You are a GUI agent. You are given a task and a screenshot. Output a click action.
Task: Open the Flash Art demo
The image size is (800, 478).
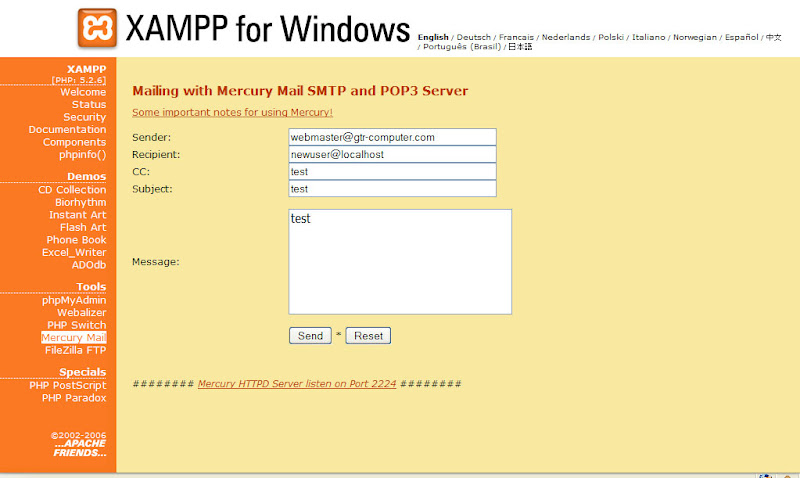tap(83, 228)
